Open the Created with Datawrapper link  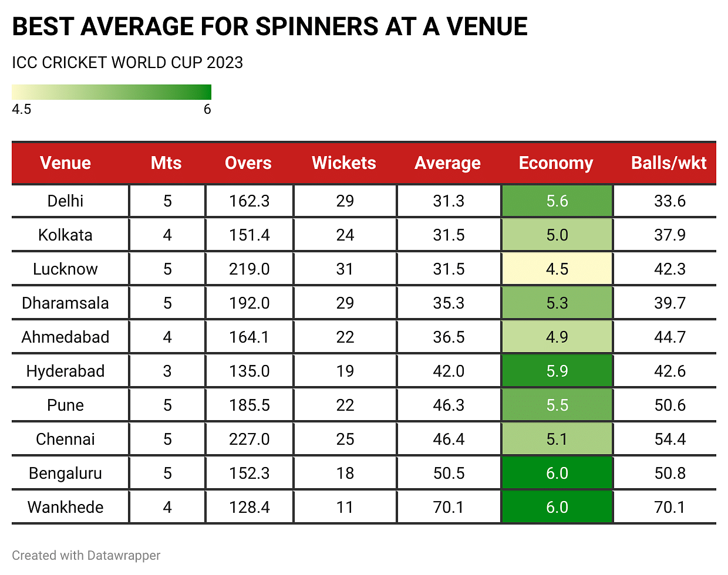point(86,555)
